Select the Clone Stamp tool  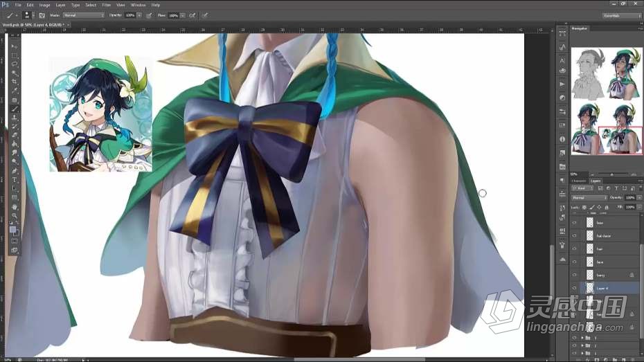coord(15,118)
